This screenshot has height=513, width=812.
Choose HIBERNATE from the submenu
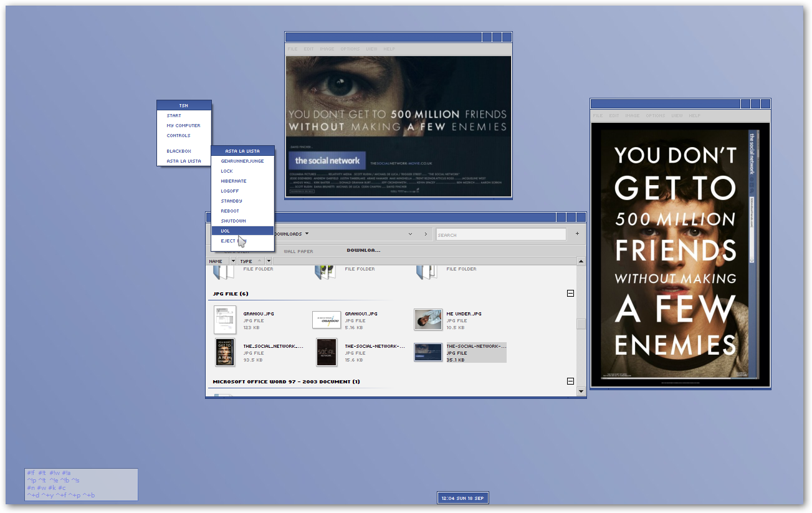(242, 181)
